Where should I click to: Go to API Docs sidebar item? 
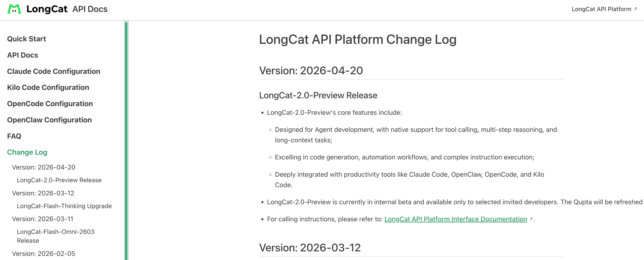(x=22, y=55)
